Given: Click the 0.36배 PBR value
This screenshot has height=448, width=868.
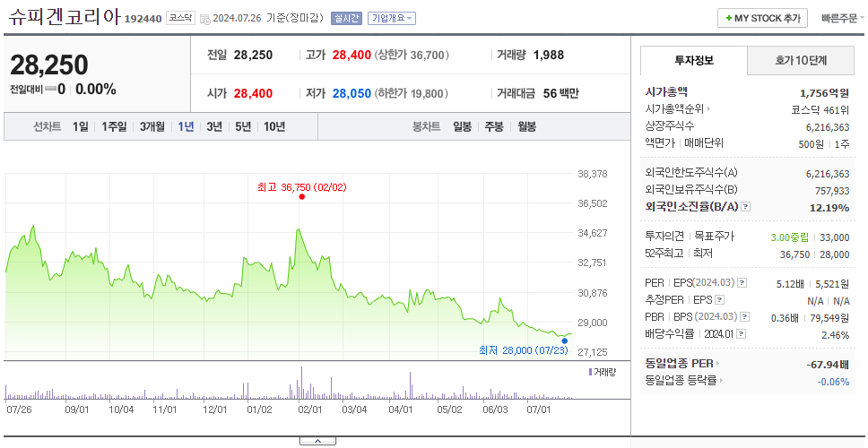Looking at the screenshot, I should click(785, 319).
